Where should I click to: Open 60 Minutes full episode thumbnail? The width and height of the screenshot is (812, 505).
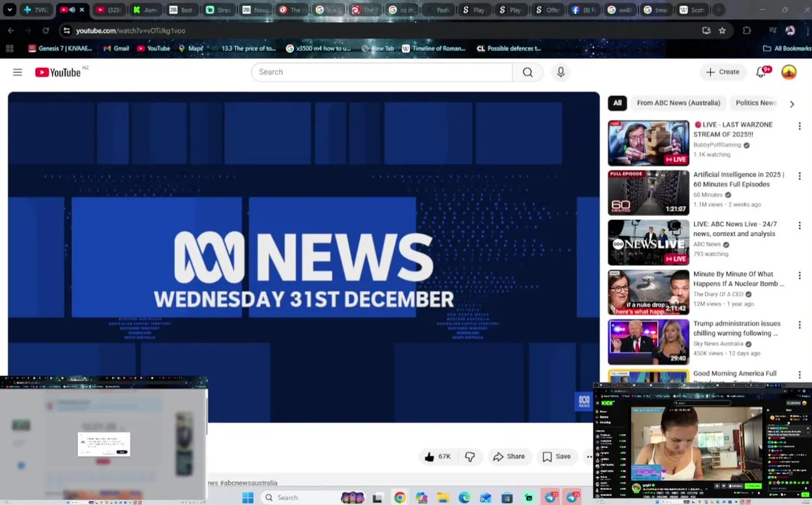tap(648, 193)
